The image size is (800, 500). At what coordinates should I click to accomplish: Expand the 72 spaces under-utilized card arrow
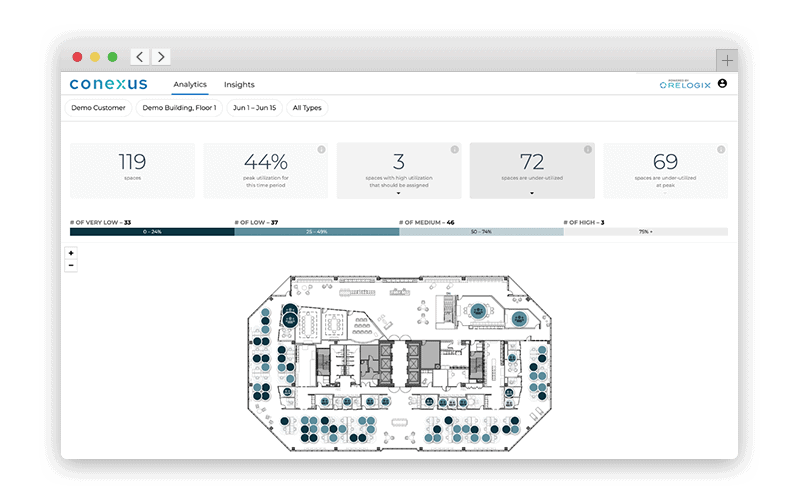(x=532, y=193)
